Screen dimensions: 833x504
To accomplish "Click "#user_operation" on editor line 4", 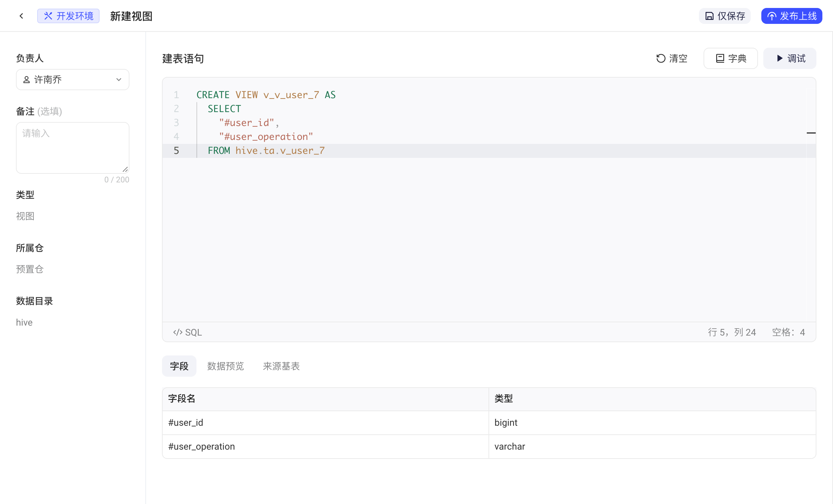I will [266, 137].
